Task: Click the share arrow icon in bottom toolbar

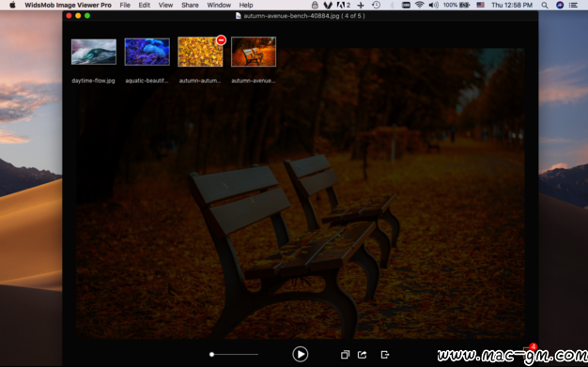Action: [363, 354]
